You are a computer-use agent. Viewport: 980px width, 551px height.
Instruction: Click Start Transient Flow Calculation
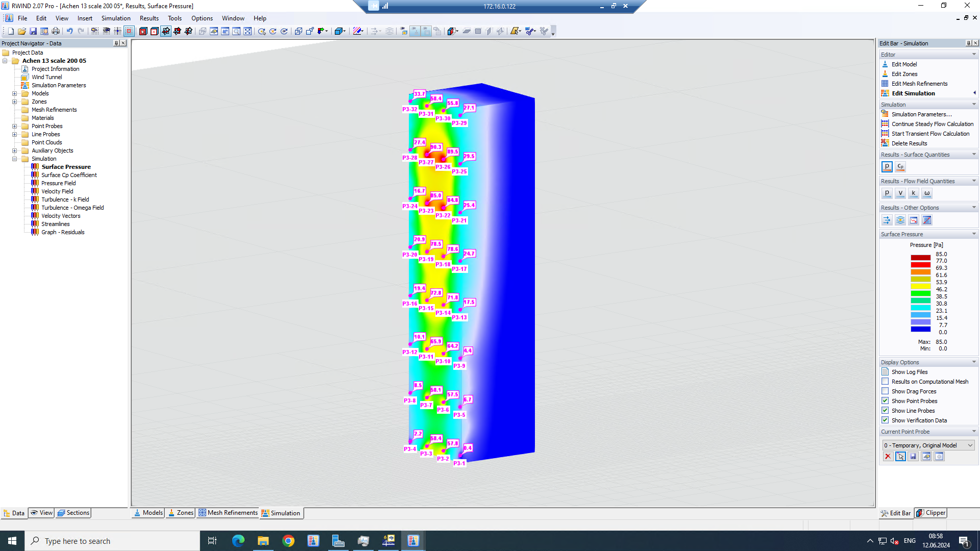coord(930,134)
